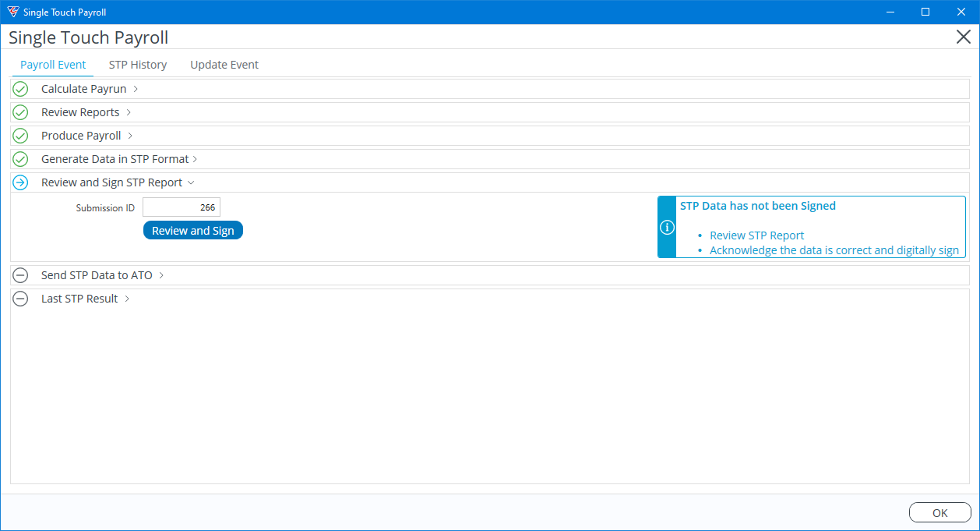
Task: Click the Acknowledge the data is correct link
Action: (x=834, y=250)
